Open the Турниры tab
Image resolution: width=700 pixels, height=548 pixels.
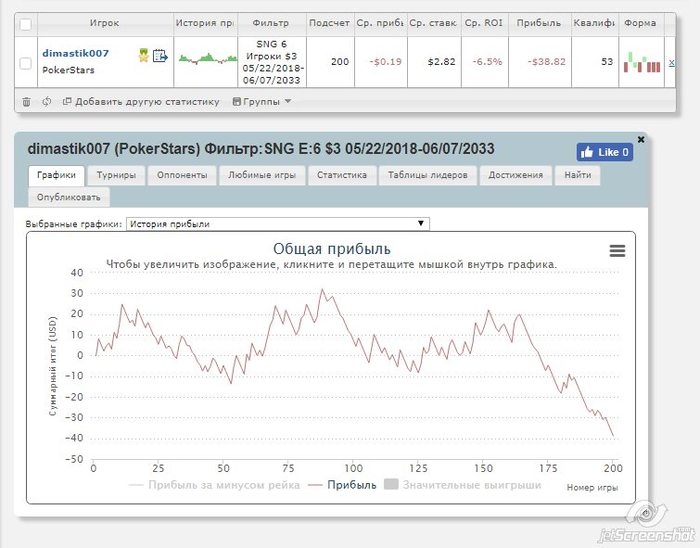(x=116, y=175)
